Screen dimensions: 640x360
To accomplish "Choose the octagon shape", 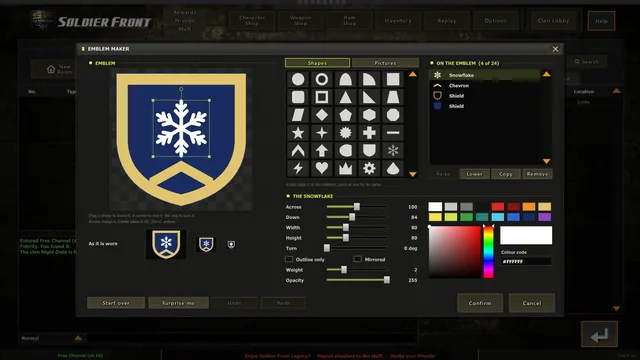I will click(x=393, y=115).
